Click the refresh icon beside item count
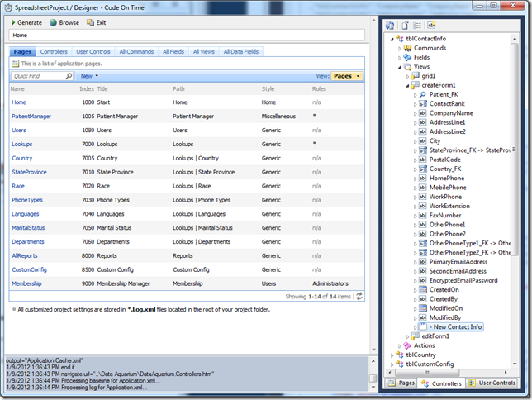Screen dimensions: 532x400 pyautogui.click(x=359, y=296)
